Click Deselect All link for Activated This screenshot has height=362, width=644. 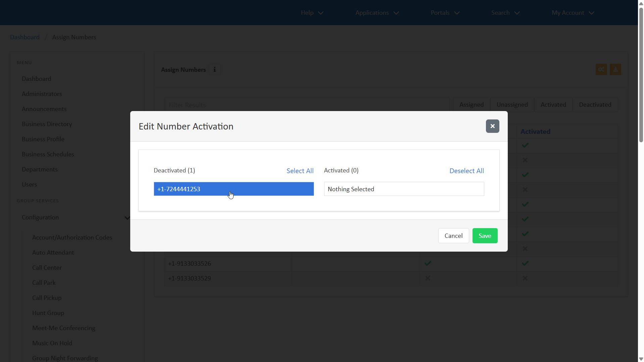(x=466, y=171)
